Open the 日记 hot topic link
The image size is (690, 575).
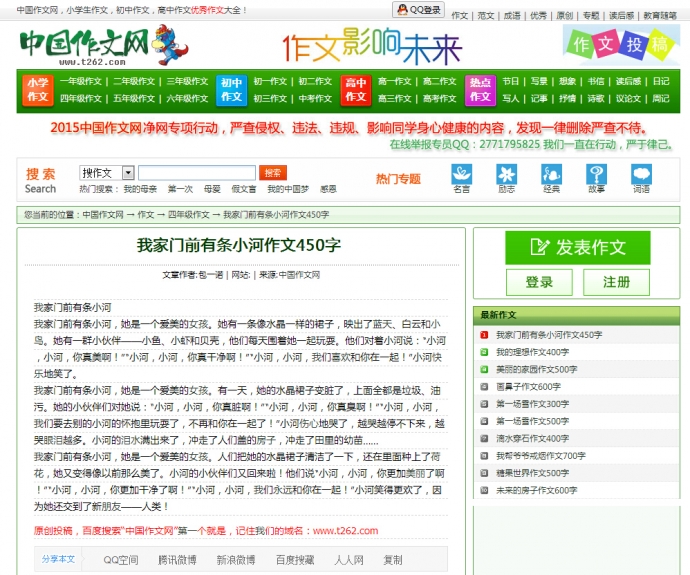[x=661, y=81]
